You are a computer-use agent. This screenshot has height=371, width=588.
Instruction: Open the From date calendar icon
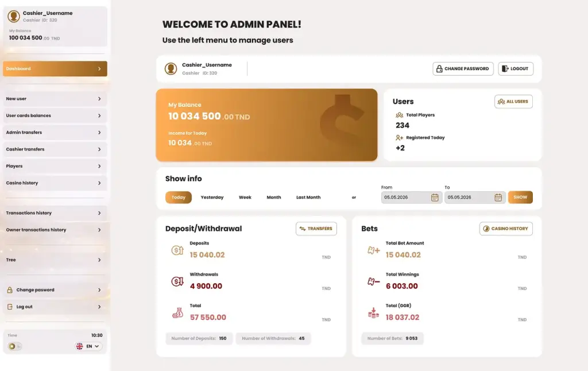tap(434, 198)
